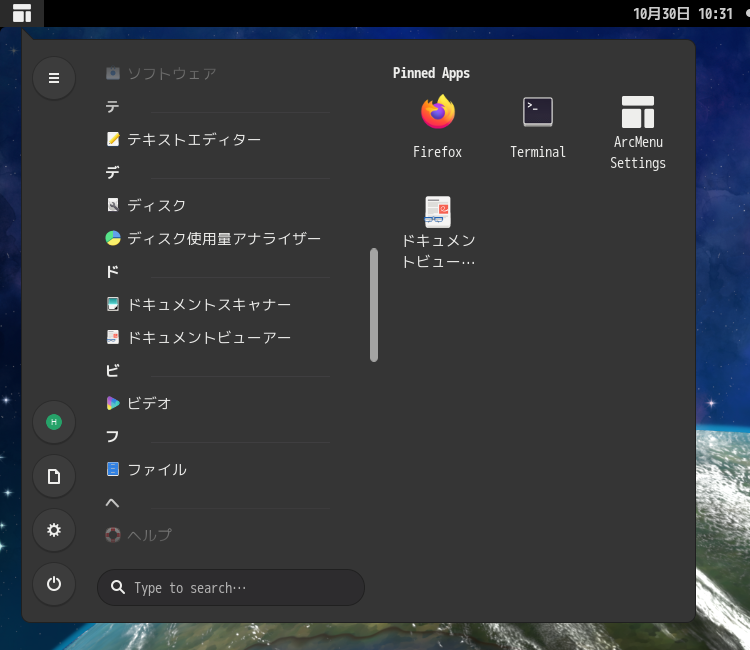Click the app list vertical scrollbar
This screenshot has width=750, height=650.
[374, 305]
